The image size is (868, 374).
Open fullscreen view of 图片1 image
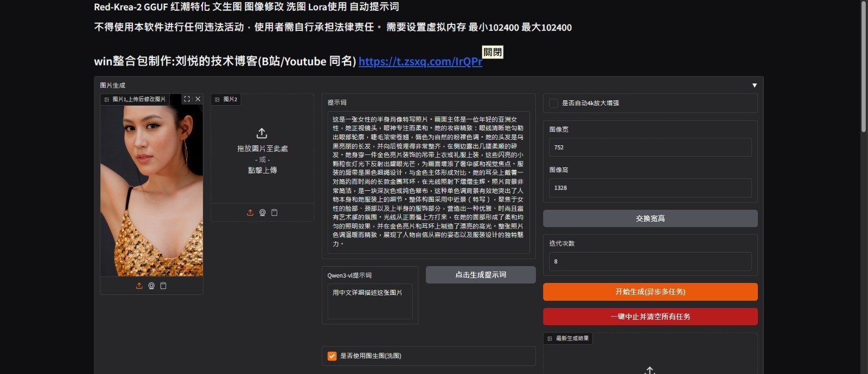pos(187,99)
